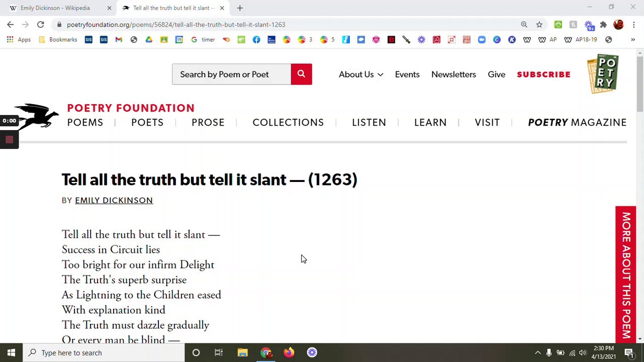The height and width of the screenshot is (362, 644).
Task: Open MORE ABOUT THIS POEM side tab
Action: coord(625,275)
